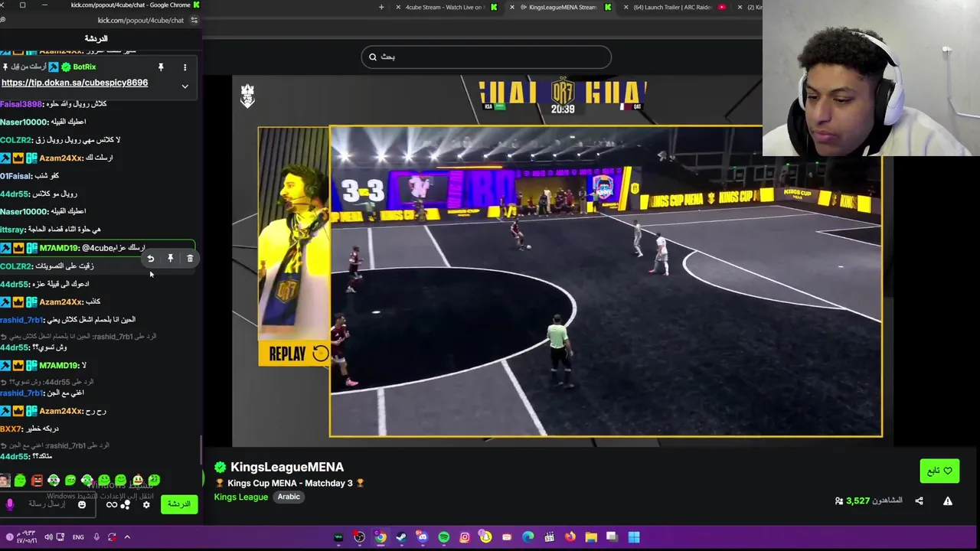Select the Arabic language tag
980x551 pixels.
click(x=289, y=497)
